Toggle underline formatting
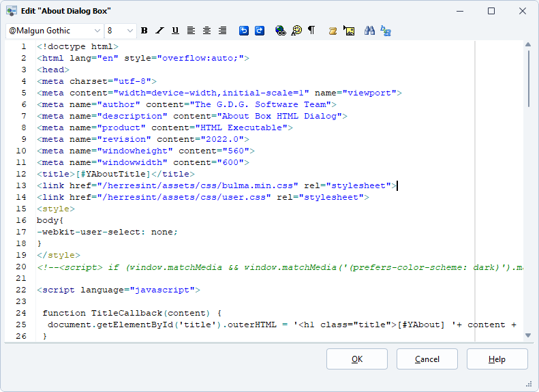The width and height of the screenshot is (539, 392). [x=175, y=31]
